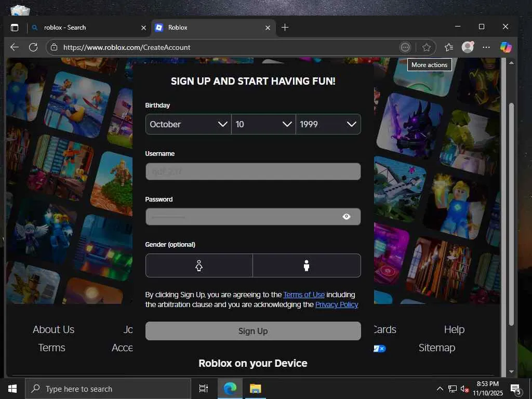Click the address bar URL
The height and width of the screenshot is (399, 532).
coord(127,47)
